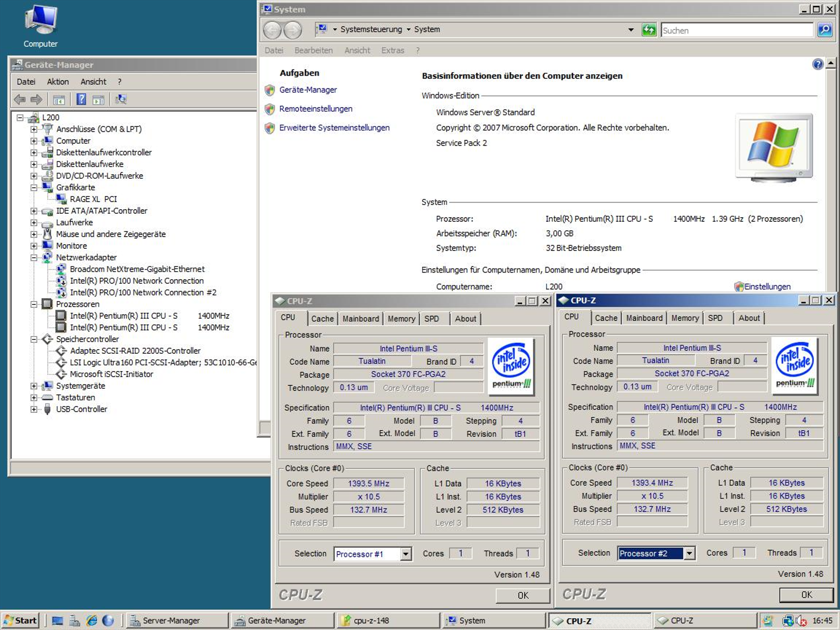Open help from the Geräte-Manager toolbar question-mark icon
The width and height of the screenshot is (840, 630).
81,100
